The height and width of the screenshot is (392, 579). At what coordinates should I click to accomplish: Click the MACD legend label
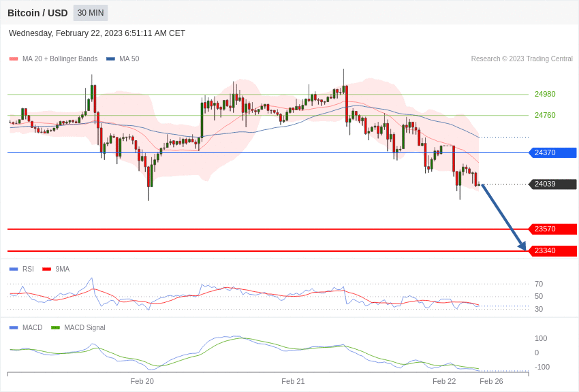pyautogui.click(x=33, y=327)
